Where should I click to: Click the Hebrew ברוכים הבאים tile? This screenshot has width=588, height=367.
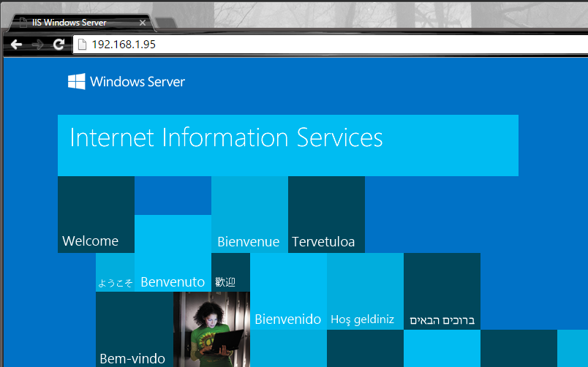click(x=442, y=292)
